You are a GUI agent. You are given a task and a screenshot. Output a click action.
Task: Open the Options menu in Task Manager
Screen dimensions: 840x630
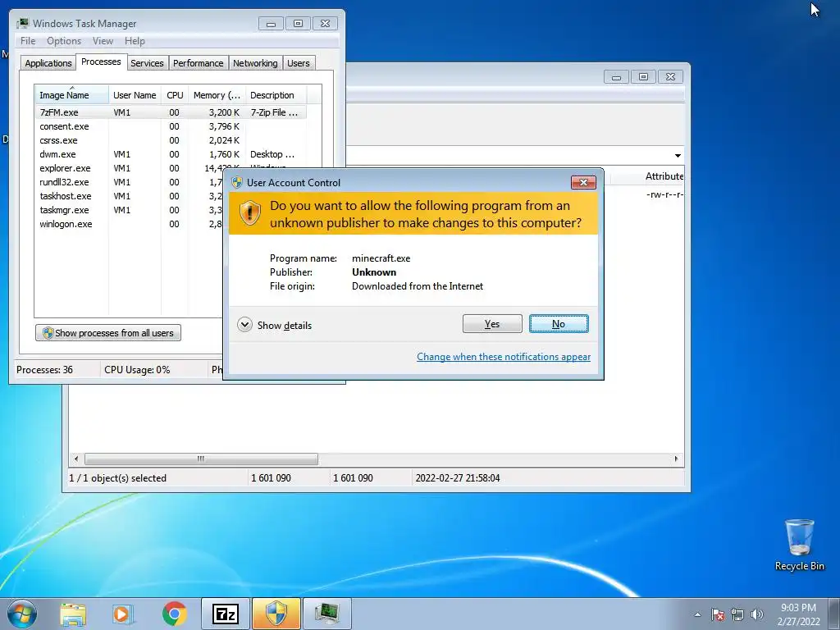[x=64, y=41]
